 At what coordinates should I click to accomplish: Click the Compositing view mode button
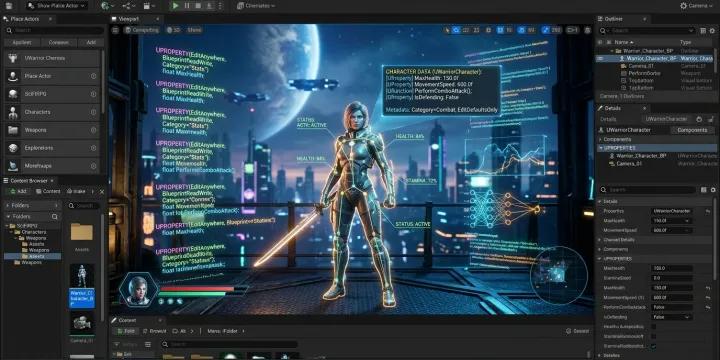pyautogui.click(x=141, y=30)
